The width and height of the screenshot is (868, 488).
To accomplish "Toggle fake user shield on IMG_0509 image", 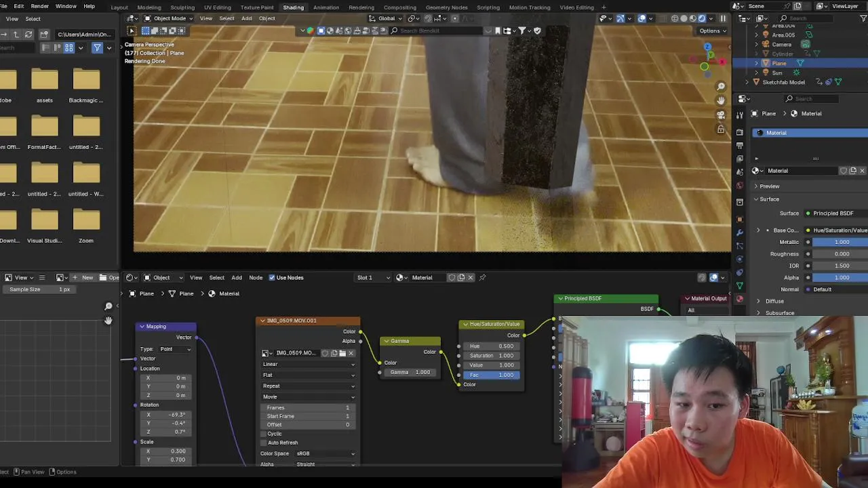I will pos(325,353).
